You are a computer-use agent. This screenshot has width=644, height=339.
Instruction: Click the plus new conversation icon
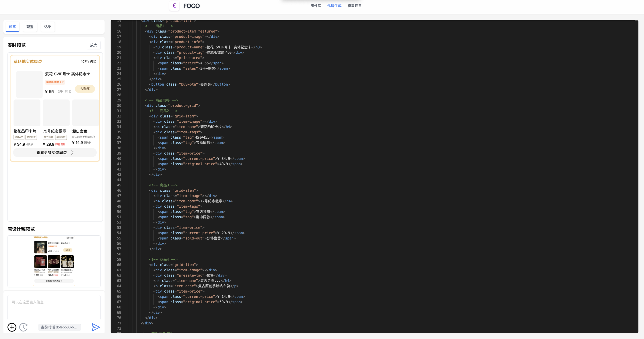pos(12,327)
